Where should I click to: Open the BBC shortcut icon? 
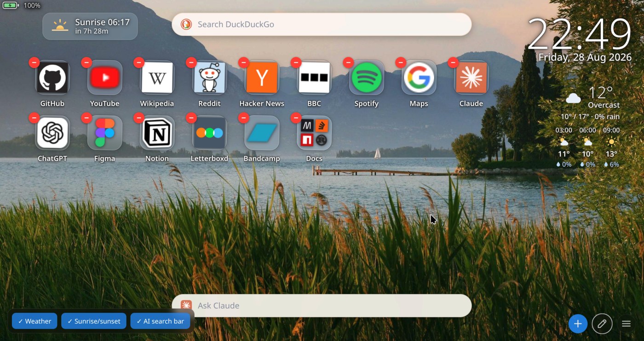(x=314, y=78)
